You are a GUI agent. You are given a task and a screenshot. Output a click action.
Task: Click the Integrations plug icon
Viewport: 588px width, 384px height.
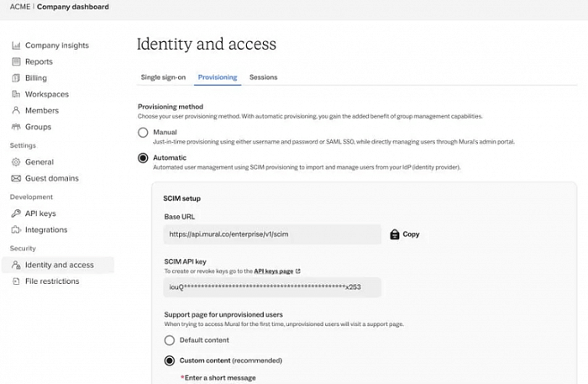coord(16,230)
